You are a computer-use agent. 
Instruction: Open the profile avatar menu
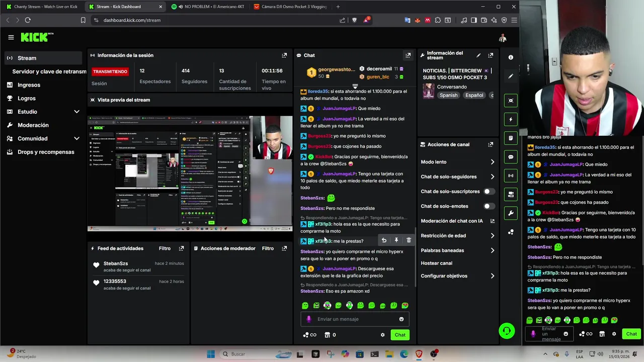click(x=502, y=38)
